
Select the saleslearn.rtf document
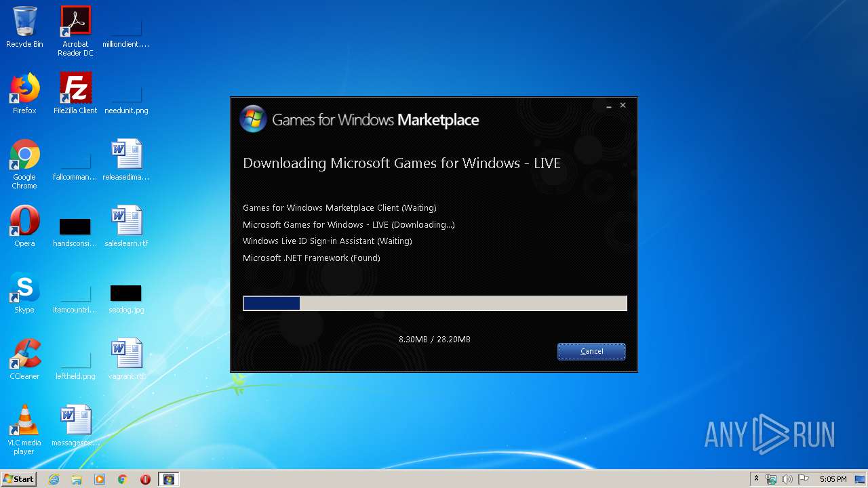(126, 226)
